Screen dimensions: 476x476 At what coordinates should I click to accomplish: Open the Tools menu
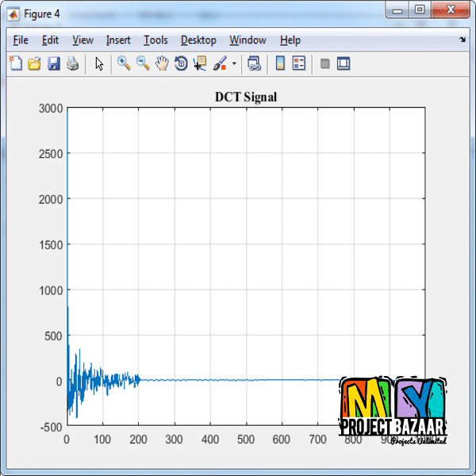tap(155, 40)
